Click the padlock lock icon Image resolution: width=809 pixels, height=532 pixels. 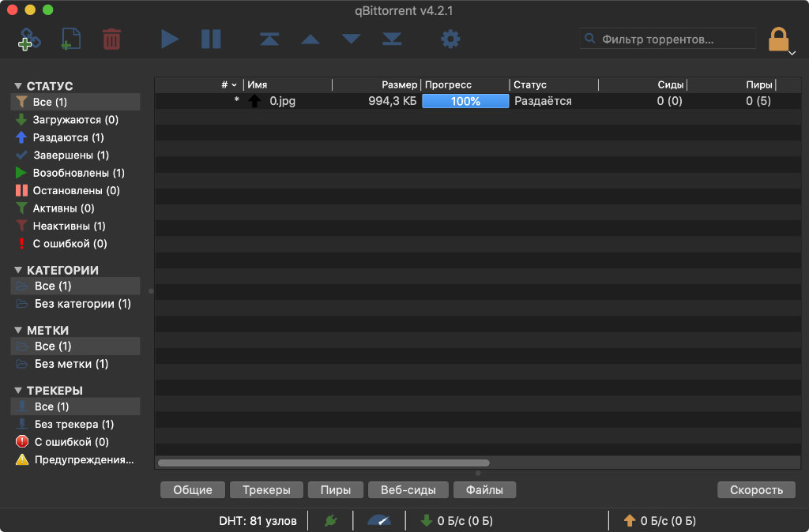coord(778,39)
